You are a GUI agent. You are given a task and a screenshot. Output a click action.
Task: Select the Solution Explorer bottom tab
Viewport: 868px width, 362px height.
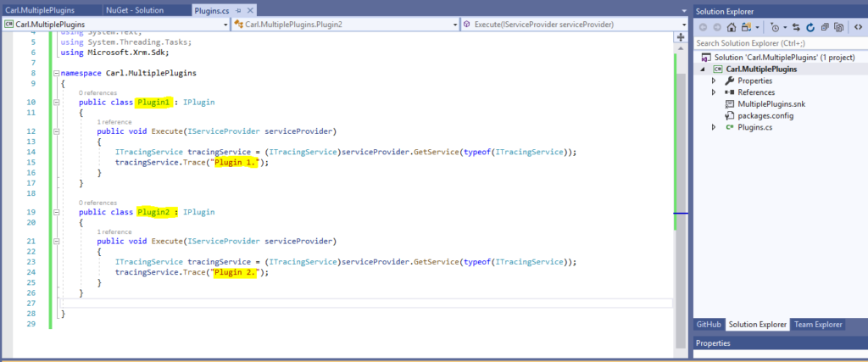click(x=757, y=325)
